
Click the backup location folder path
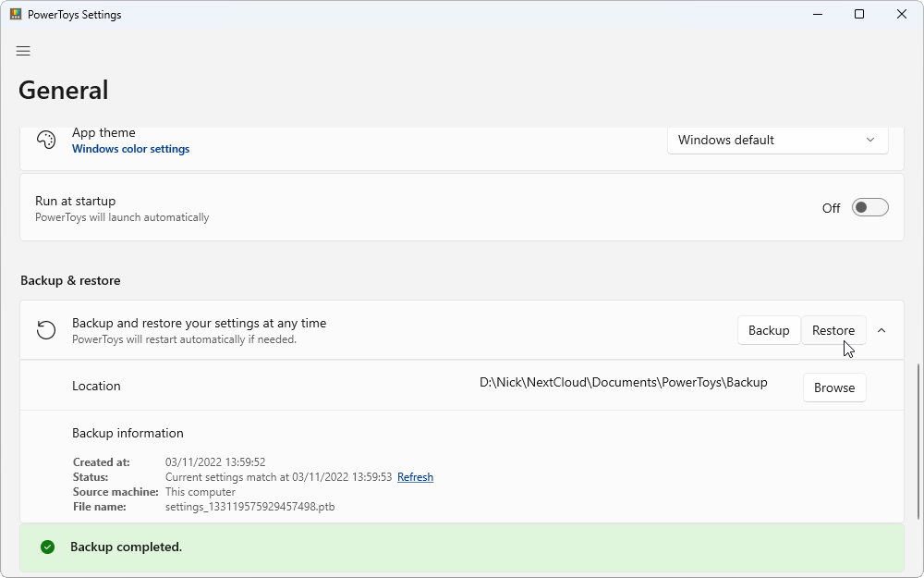point(623,383)
